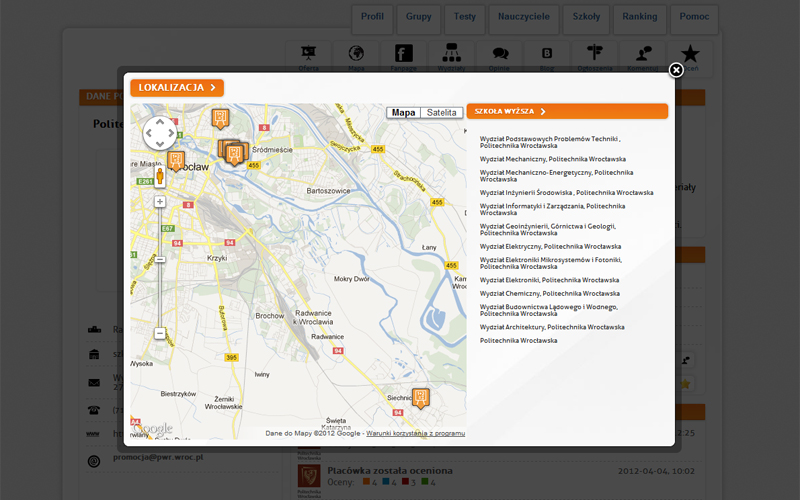The height and width of the screenshot is (500, 800).
Task: Select Wydział Elektroniki Mikrosystemów i Fotoniki
Action: [551, 263]
